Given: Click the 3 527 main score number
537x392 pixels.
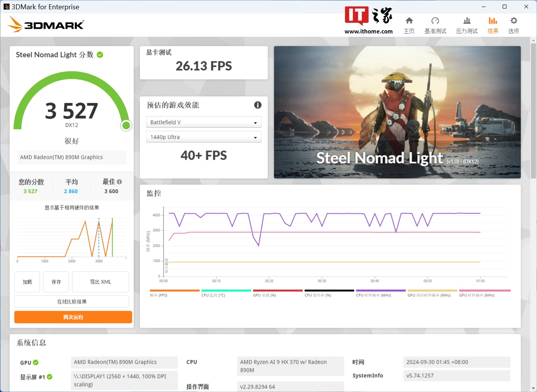Looking at the screenshot, I should click(72, 111).
